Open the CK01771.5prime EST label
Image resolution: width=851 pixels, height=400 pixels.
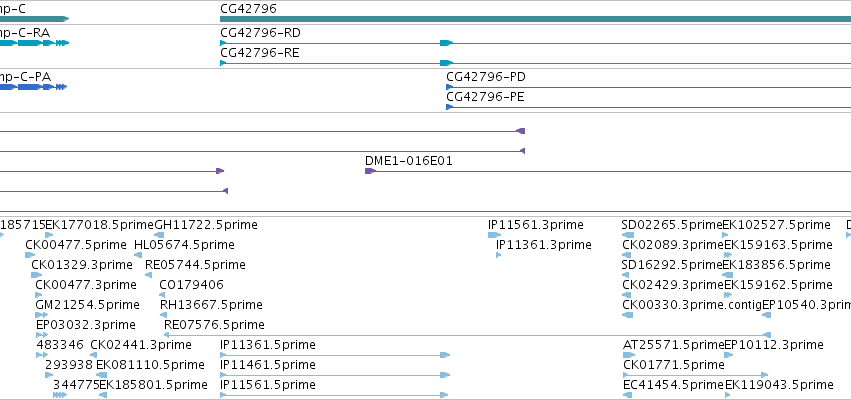tap(674, 365)
